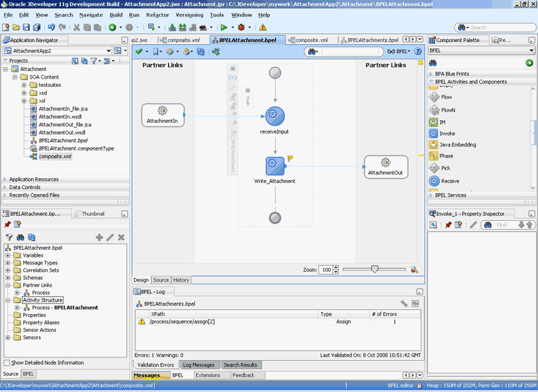Screen dimensions: 538x392
Task: Click the Save All toolbar icon
Action: 37,28
